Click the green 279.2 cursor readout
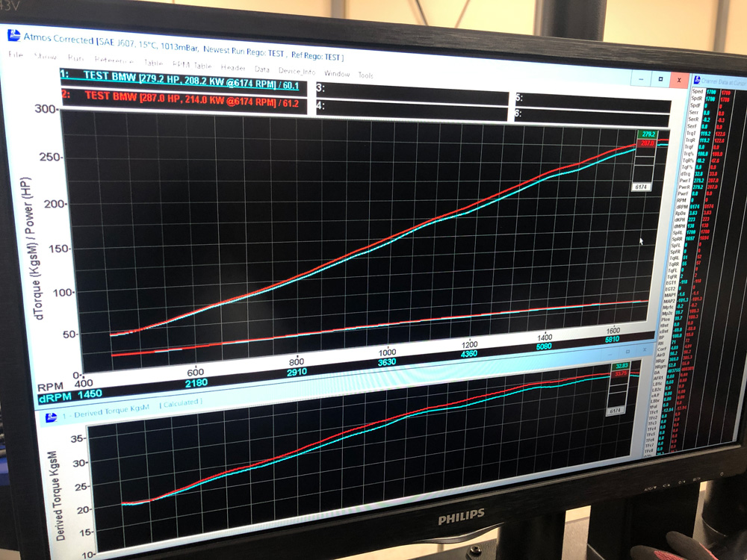The image size is (747, 560). point(648,134)
